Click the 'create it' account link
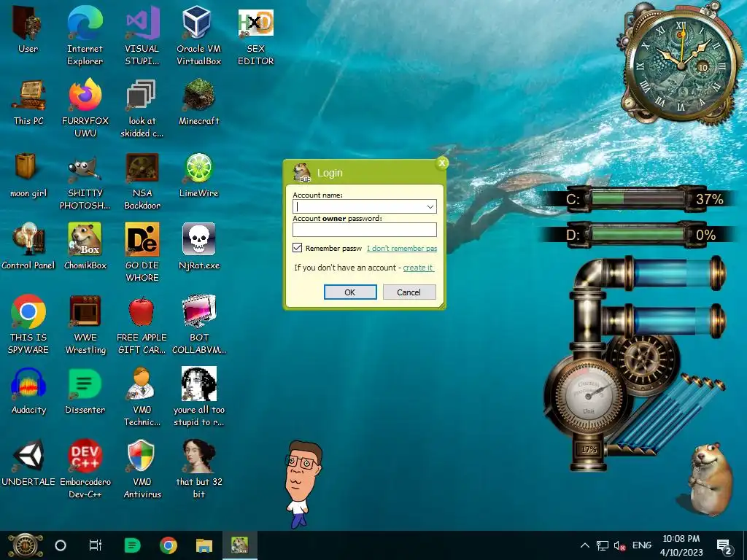The height and width of the screenshot is (560, 747). pyautogui.click(x=418, y=268)
